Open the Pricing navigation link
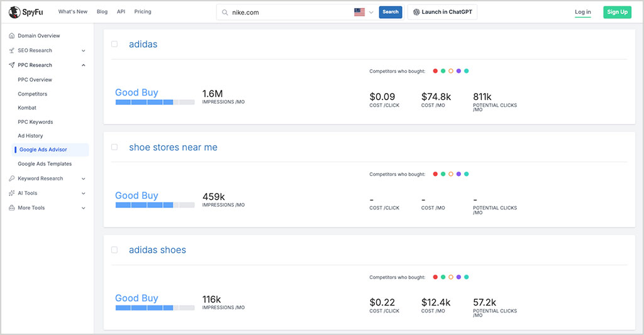This screenshot has height=335, width=644. pyautogui.click(x=143, y=11)
